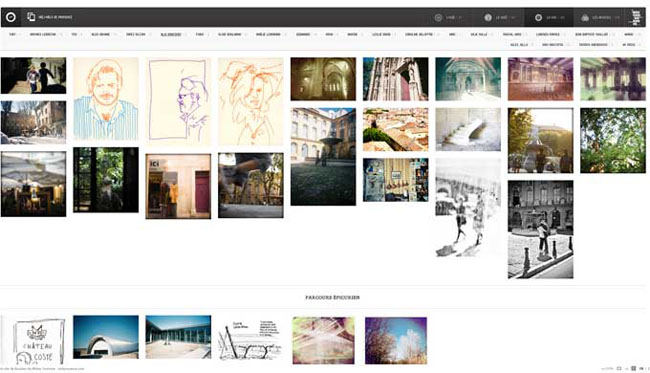Open the photo of the pink door with ICI sign
This screenshot has width=650, height=373.
point(178,186)
